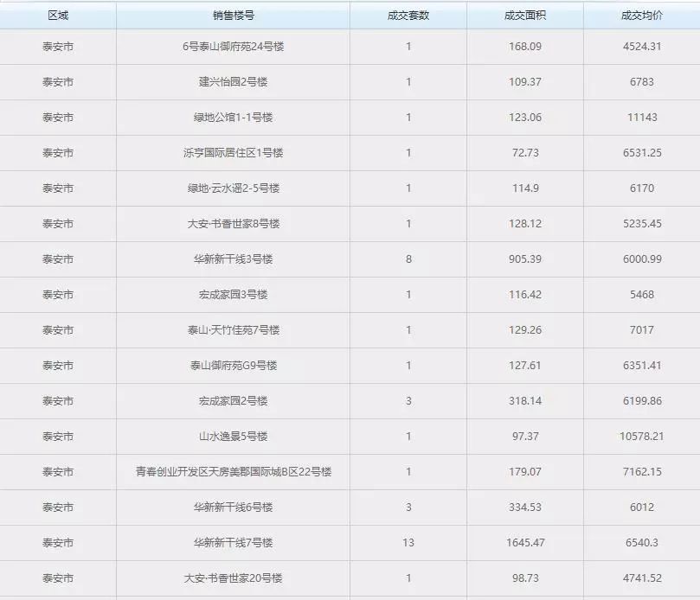
Task: Click units sold value 8
Action: tap(408, 259)
